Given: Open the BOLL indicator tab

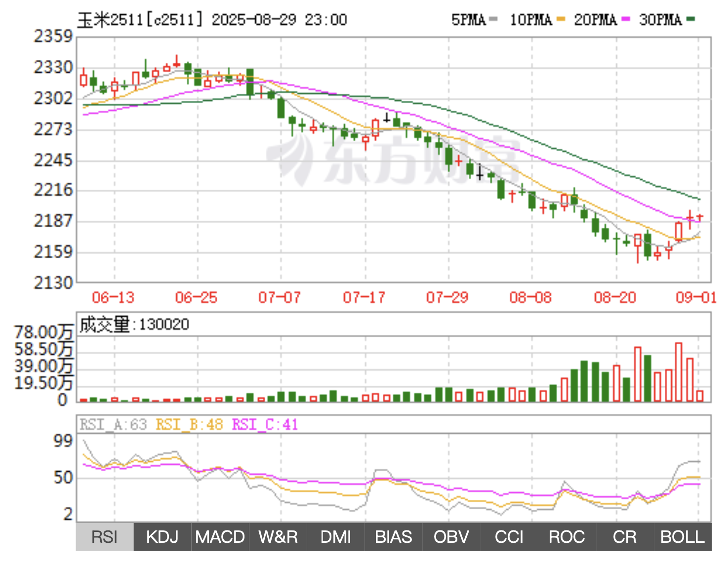Looking at the screenshot, I should point(683,537).
